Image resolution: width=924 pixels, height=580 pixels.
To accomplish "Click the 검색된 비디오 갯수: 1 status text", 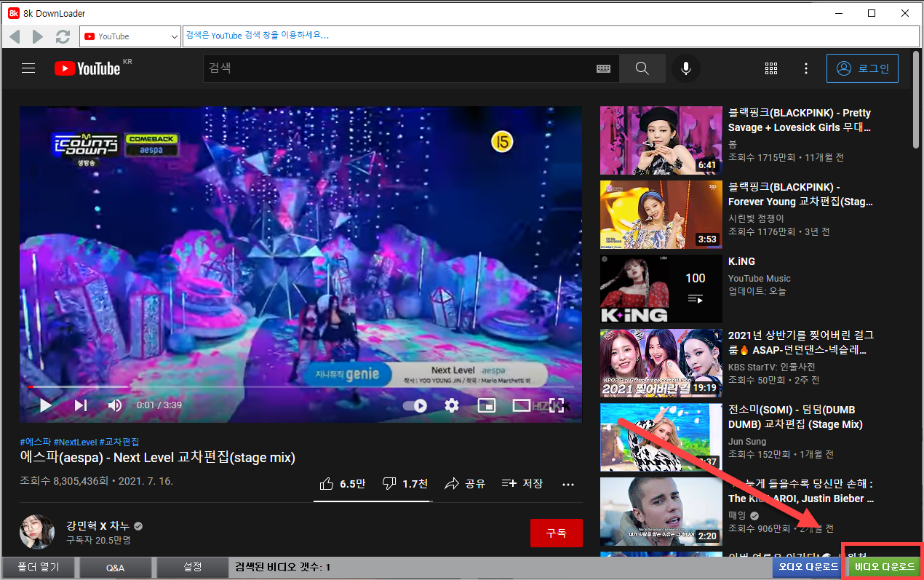I will click(x=282, y=567).
